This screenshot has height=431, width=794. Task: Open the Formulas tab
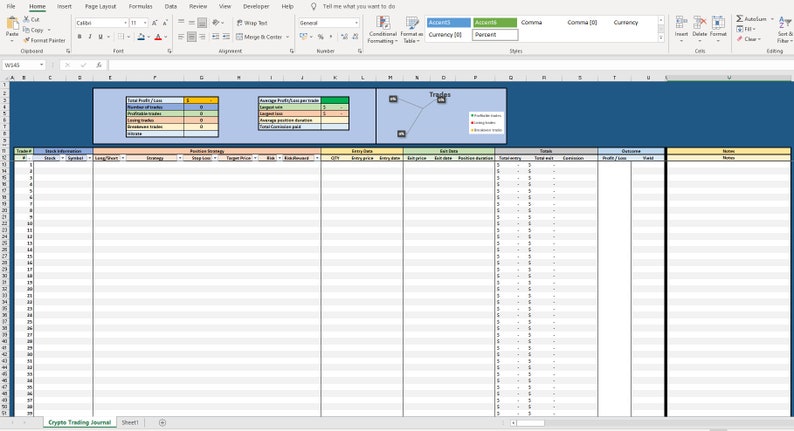point(140,7)
